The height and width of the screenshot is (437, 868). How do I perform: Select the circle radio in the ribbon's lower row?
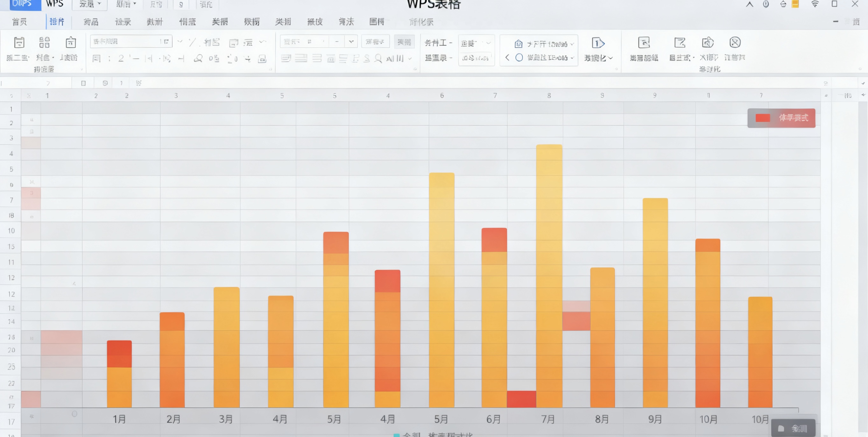(x=519, y=58)
